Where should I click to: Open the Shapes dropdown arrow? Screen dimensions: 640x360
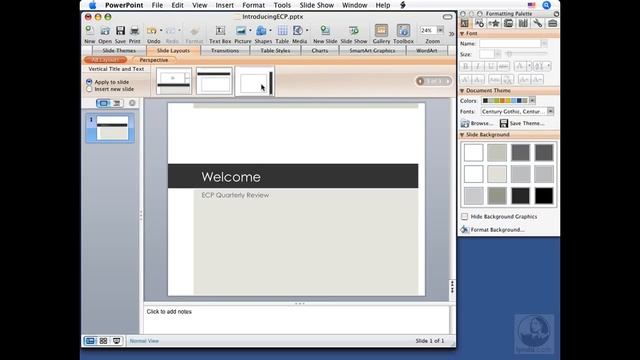pyautogui.click(x=270, y=31)
